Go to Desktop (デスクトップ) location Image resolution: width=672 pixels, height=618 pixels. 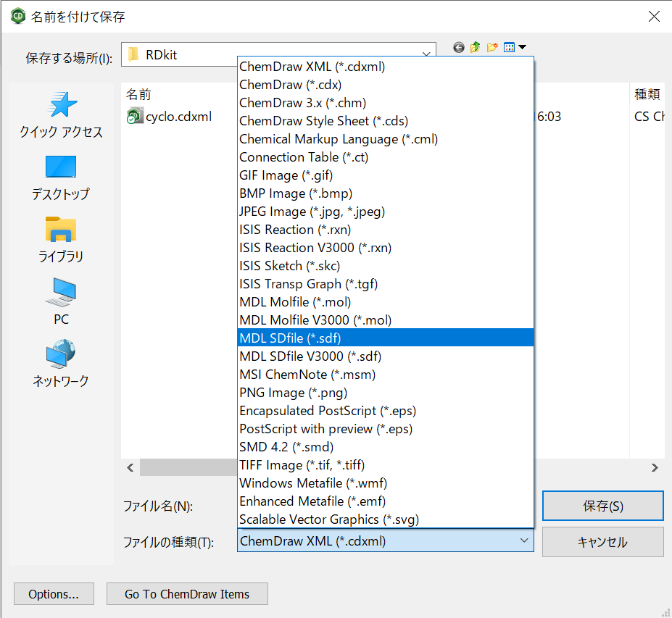tap(61, 178)
